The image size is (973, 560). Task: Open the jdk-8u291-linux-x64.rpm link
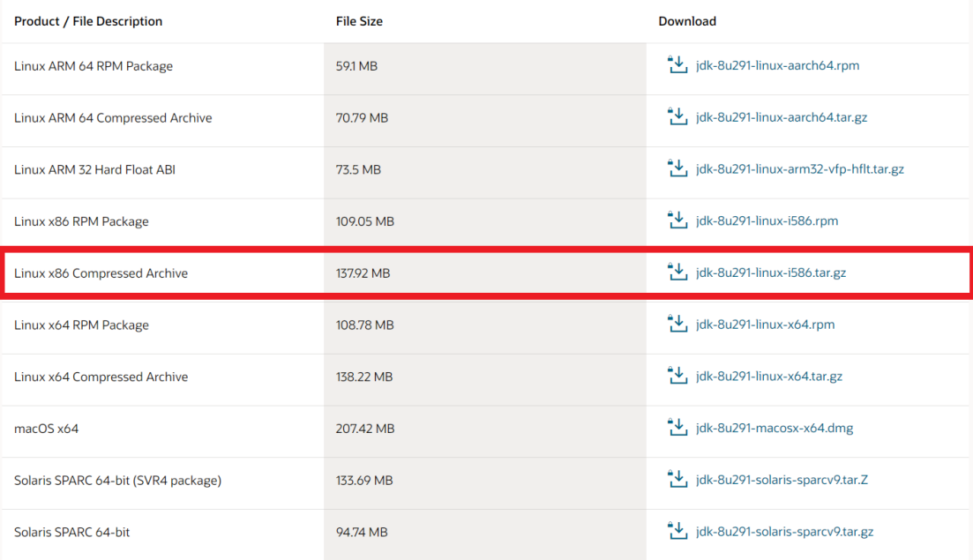click(765, 325)
